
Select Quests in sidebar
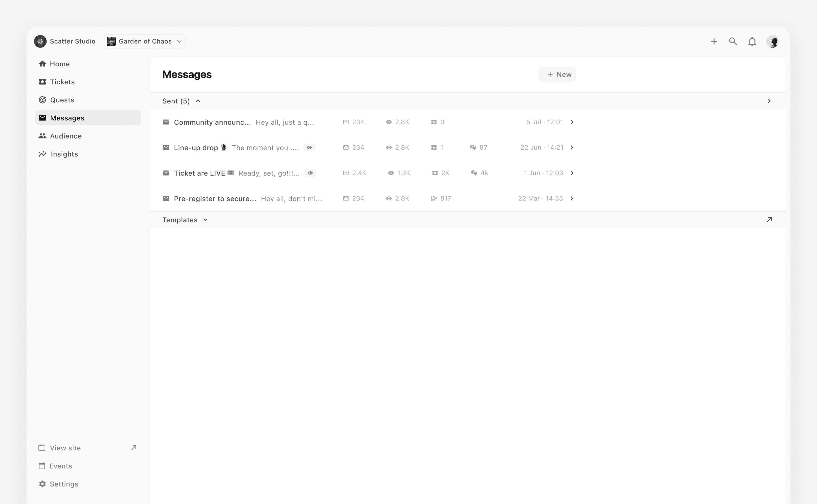[x=62, y=100]
